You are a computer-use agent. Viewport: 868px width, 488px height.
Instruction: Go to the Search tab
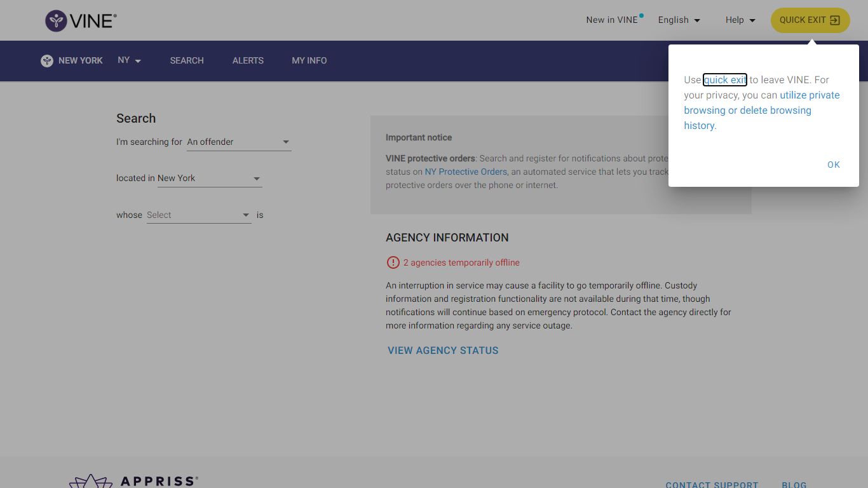[x=187, y=60]
